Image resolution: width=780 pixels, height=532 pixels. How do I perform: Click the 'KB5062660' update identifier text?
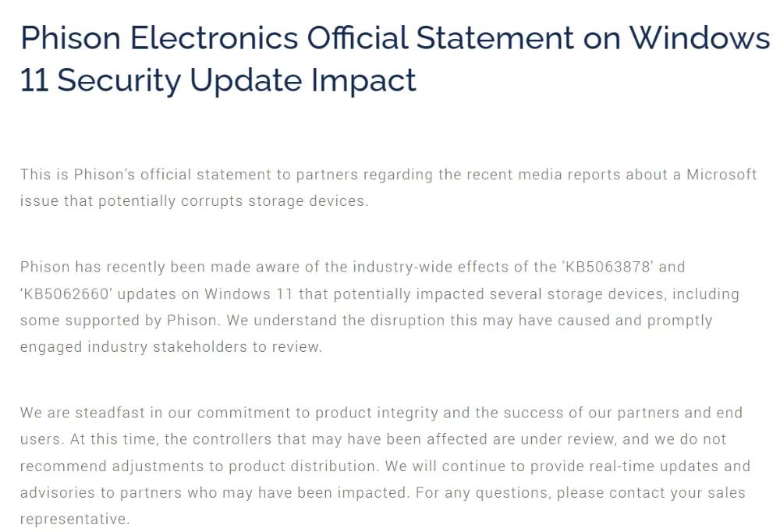pos(66,293)
